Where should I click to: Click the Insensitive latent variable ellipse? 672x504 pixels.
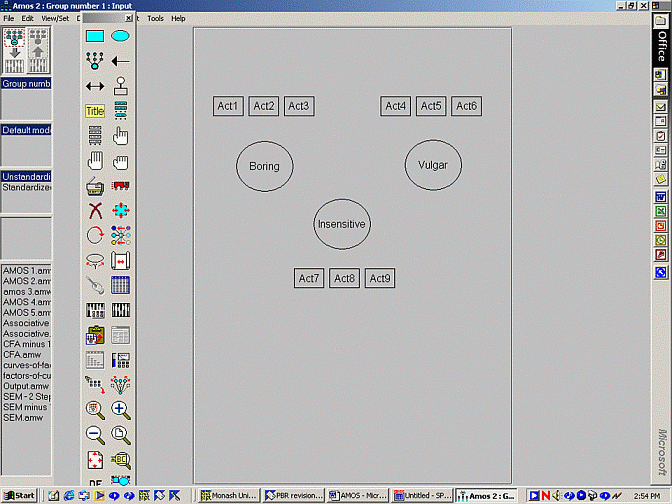342,224
